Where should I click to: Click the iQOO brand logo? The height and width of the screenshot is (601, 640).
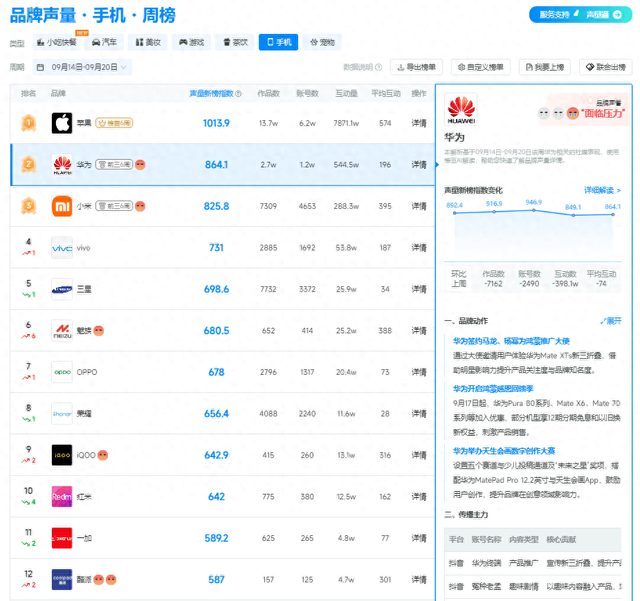tap(62, 455)
